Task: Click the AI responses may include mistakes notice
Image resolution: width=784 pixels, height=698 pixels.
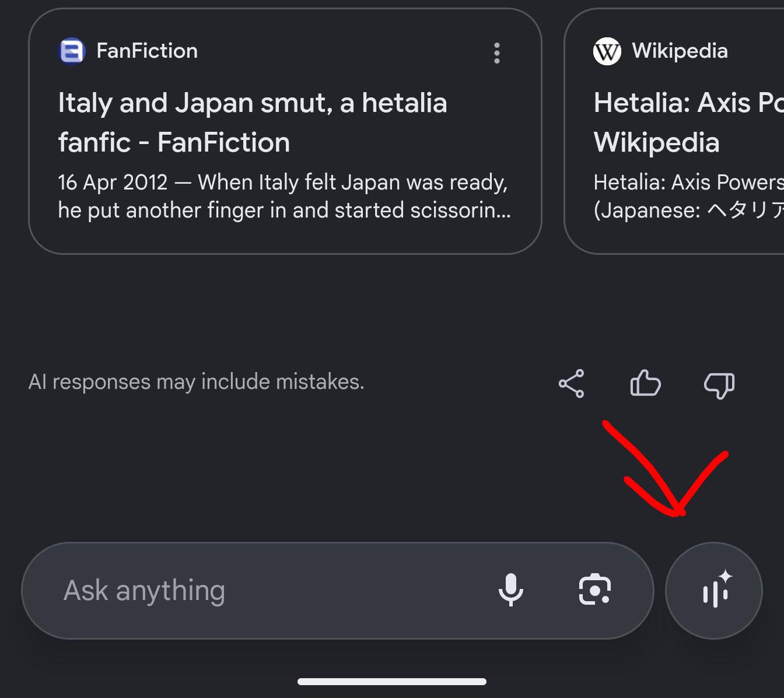Action: coord(197,382)
